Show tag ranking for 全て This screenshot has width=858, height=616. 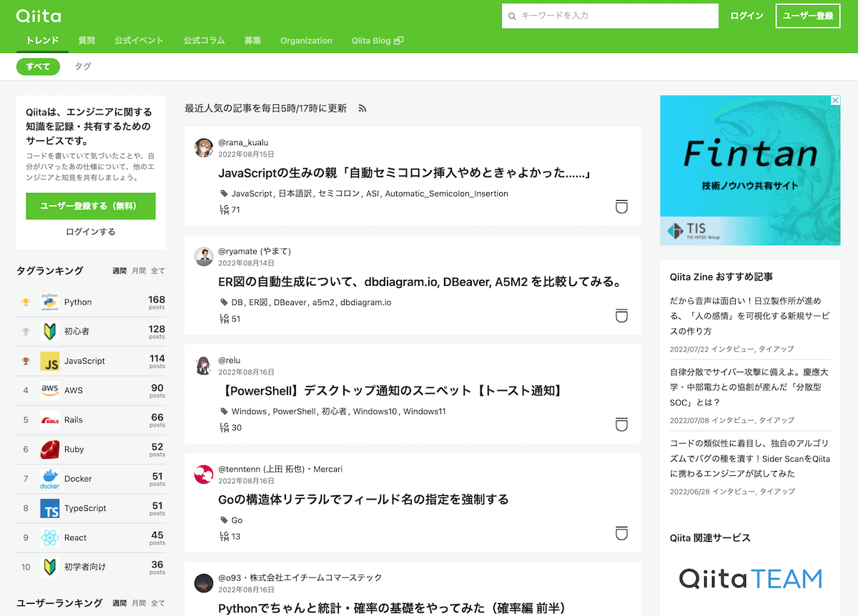[x=158, y=271]
